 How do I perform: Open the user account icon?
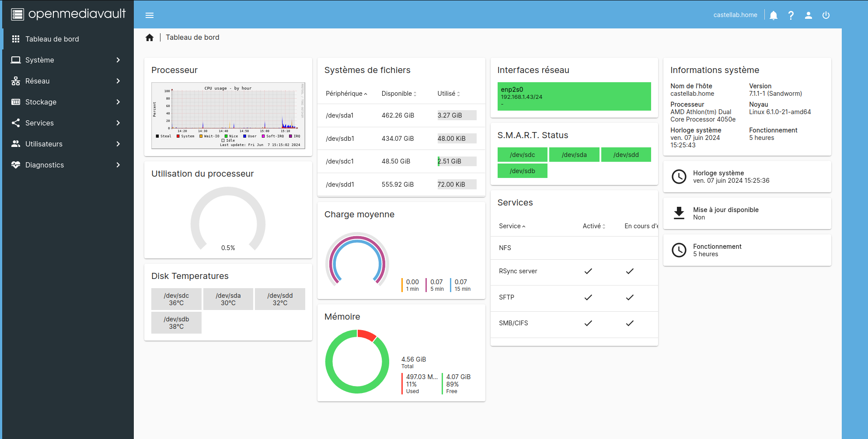point(809,15)
